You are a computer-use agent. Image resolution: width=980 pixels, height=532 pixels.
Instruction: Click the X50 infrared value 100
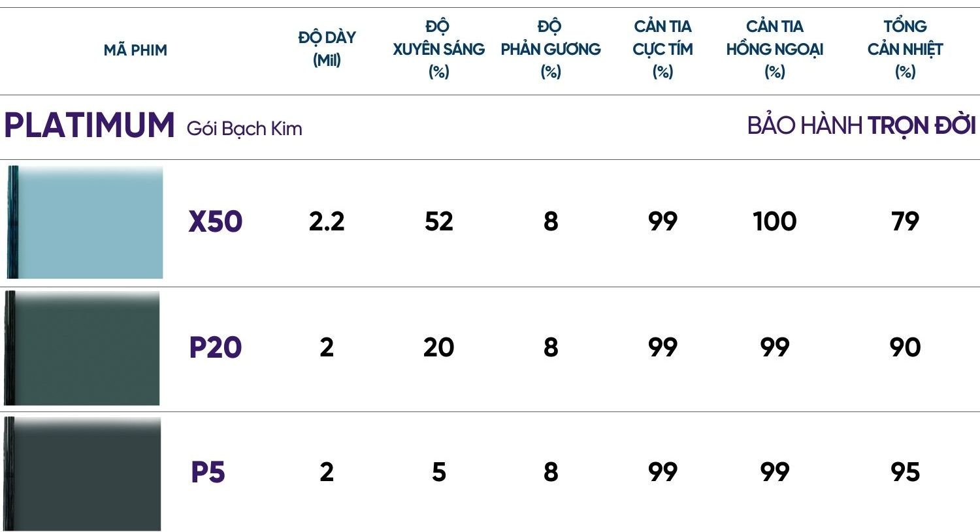coord(775,222)
